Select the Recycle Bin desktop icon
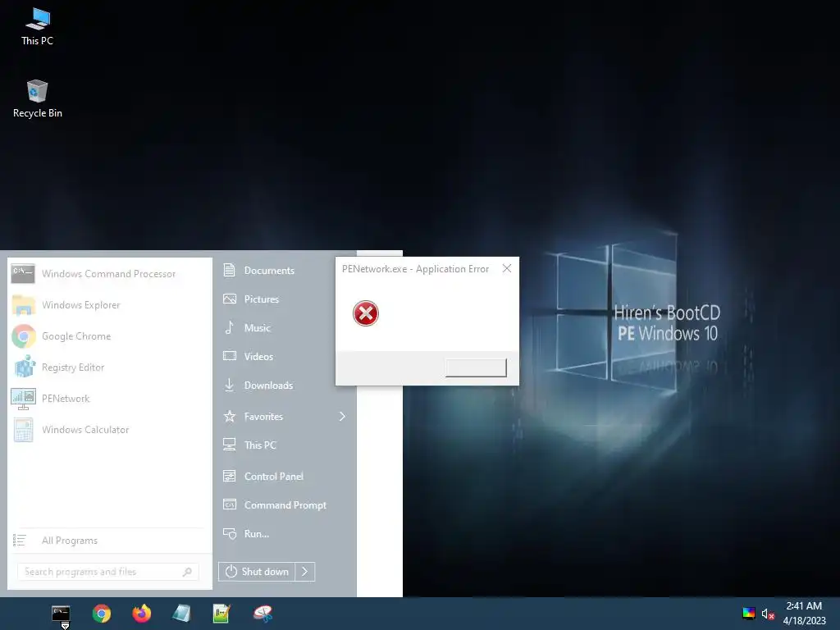Screen dimensions: 840x630 (x=38, y=99)
